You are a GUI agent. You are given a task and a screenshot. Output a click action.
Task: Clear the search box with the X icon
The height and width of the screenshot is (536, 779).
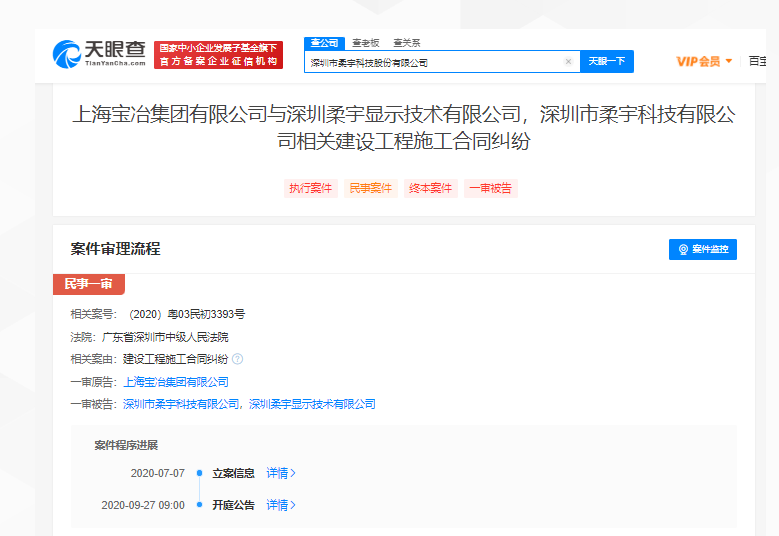point(568,62)
